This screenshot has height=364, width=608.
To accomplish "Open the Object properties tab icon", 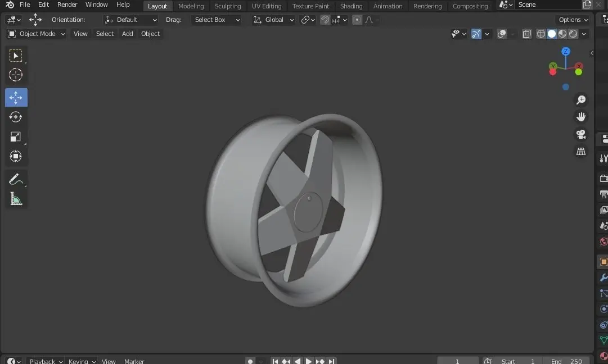I will click(604, 262).
